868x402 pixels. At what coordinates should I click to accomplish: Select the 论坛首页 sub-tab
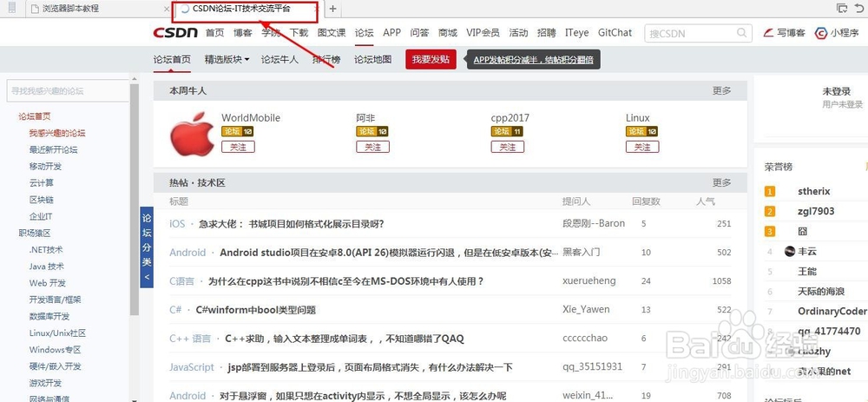(172, 59)
